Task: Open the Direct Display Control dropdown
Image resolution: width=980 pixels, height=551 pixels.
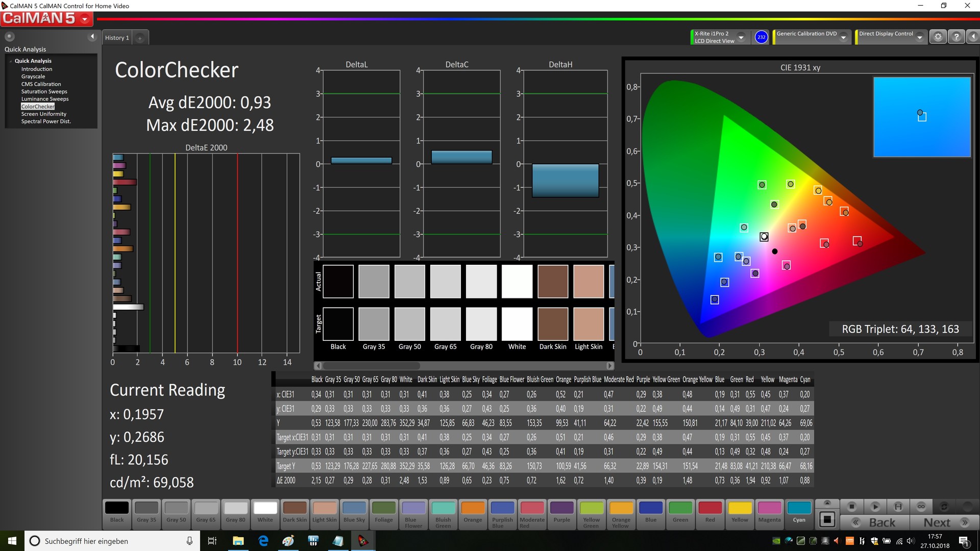Action: tap(920, 37)
